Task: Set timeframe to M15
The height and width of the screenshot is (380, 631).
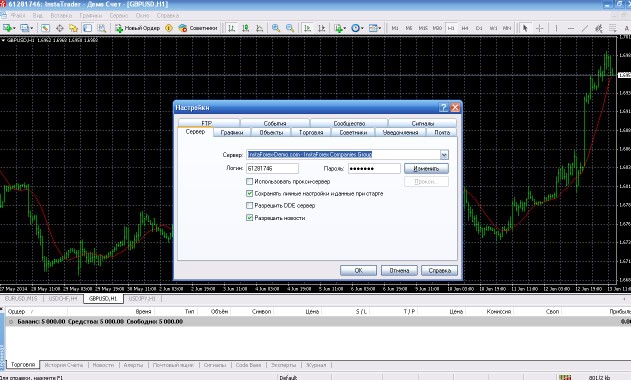Action: click(423, 28)
